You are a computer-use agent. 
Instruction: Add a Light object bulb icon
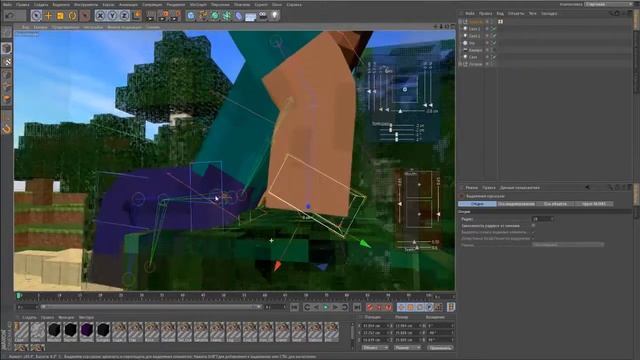[x=275, y=16]
